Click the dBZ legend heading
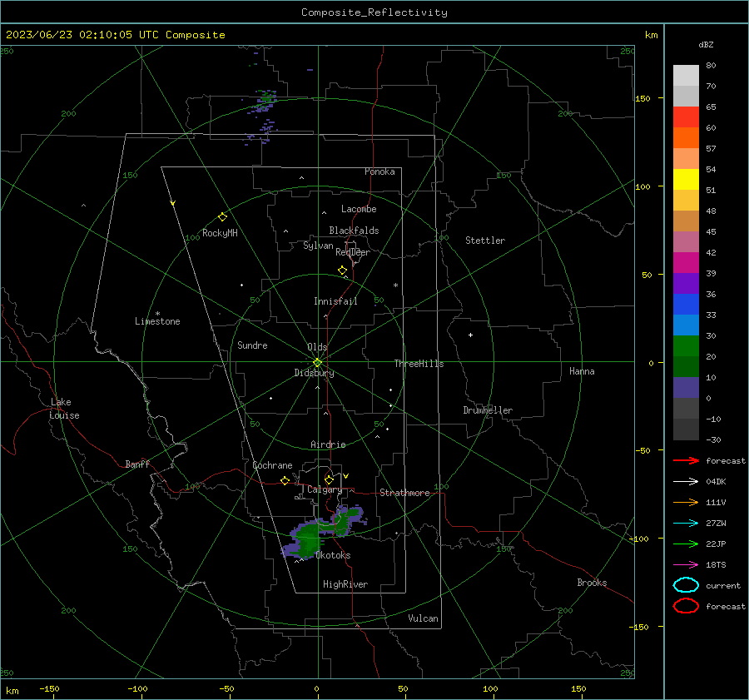 706,45
